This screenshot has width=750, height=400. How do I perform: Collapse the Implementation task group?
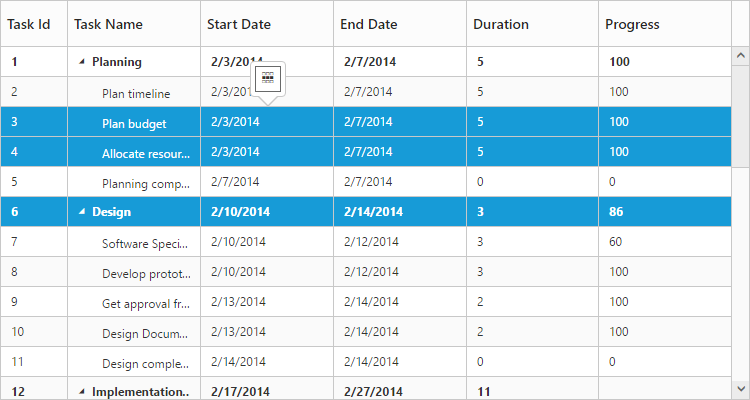point(82,392)
